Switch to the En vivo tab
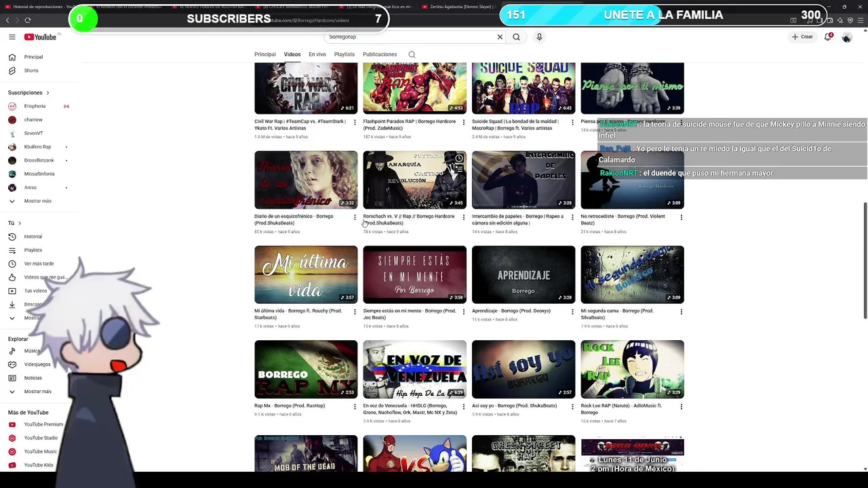 [317, 54]
